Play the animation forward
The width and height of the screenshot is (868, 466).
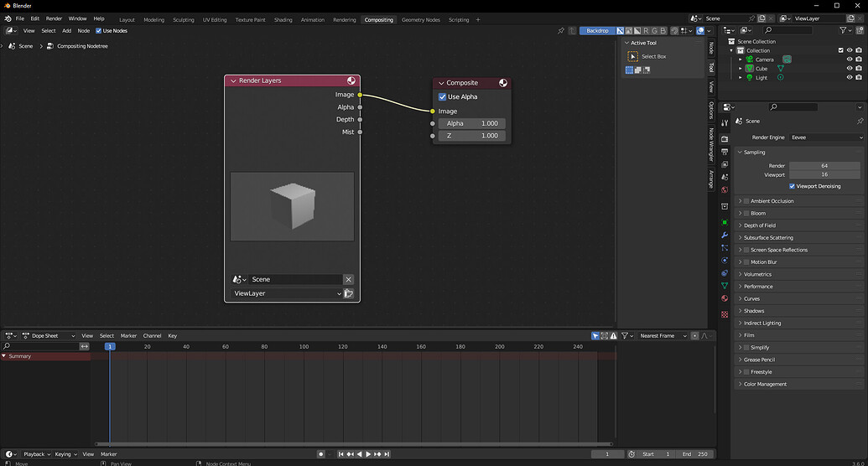click(369, 454)
